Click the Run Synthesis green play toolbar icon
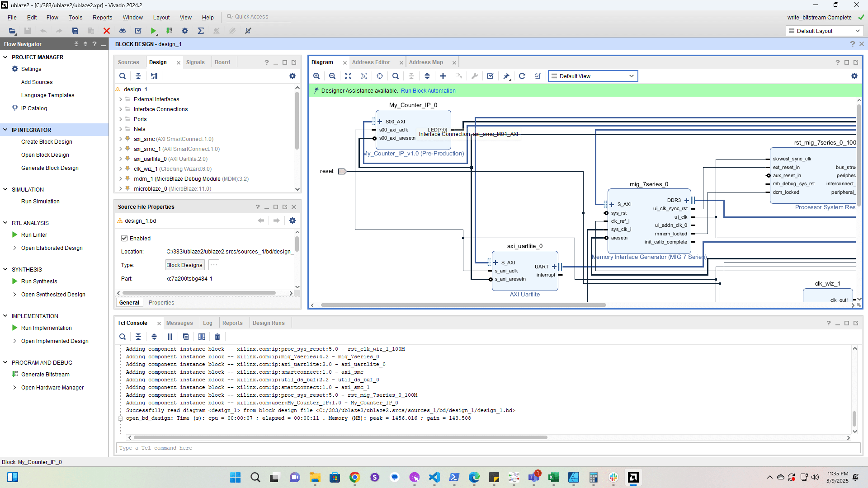This screenshot has height=488, width=868. [x=154, y=31]
